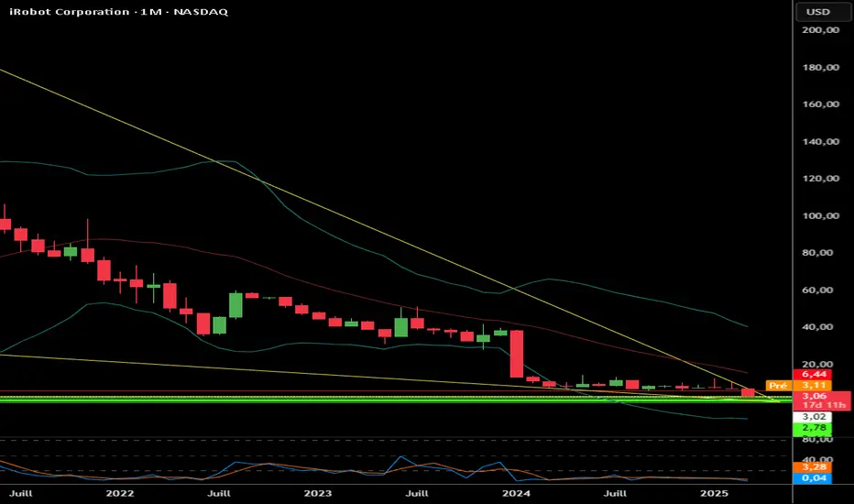This screenshot has height=504, width=854.
Task: Click the green 2,78 price label
Action: tap(812, 428)
